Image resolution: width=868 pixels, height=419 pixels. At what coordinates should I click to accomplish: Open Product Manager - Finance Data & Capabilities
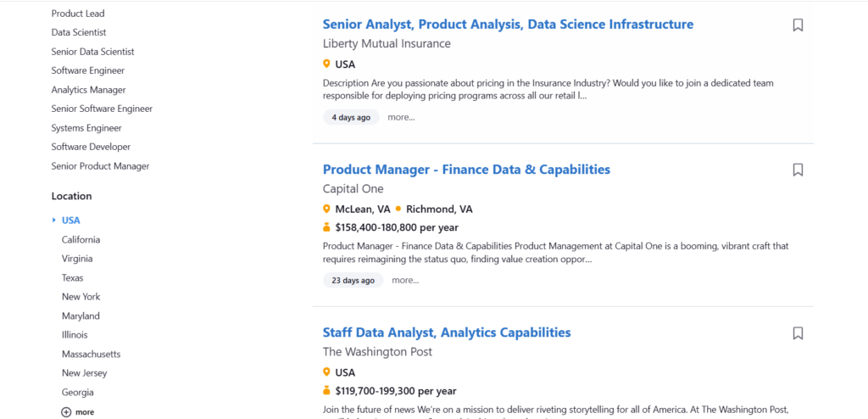[x=466, y=170]
